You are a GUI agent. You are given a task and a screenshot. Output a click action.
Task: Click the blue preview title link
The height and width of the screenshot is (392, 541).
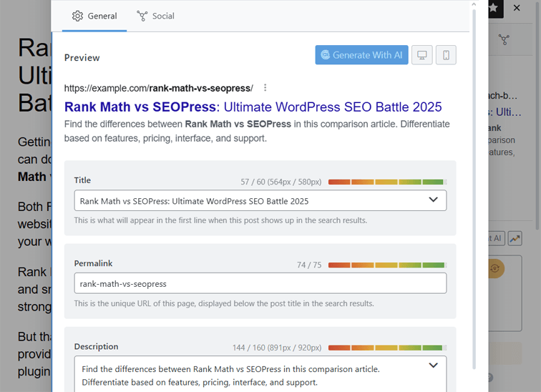coord(253,107)
